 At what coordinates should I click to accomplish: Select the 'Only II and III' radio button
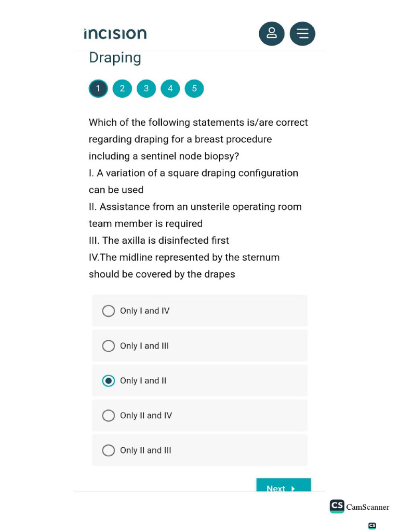click(109, 450)
